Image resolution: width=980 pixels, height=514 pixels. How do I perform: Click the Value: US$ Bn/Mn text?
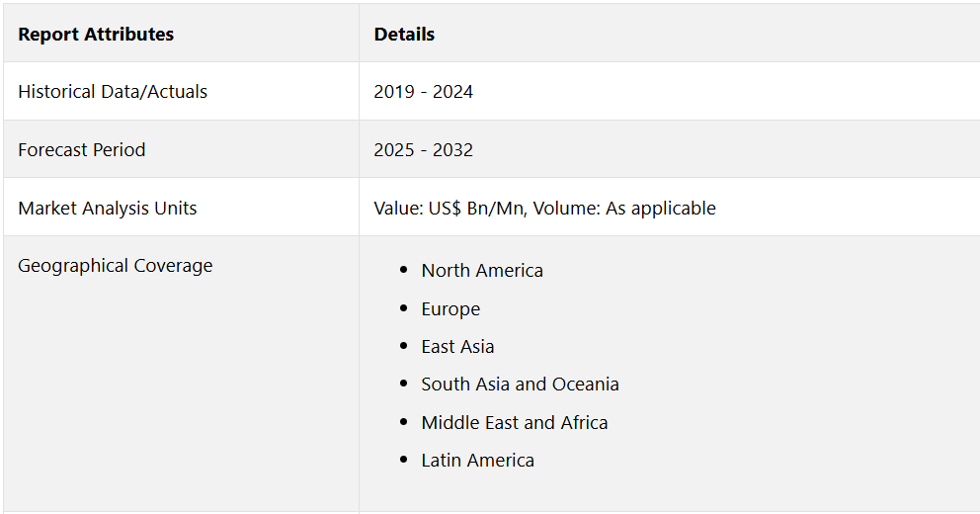449,208
